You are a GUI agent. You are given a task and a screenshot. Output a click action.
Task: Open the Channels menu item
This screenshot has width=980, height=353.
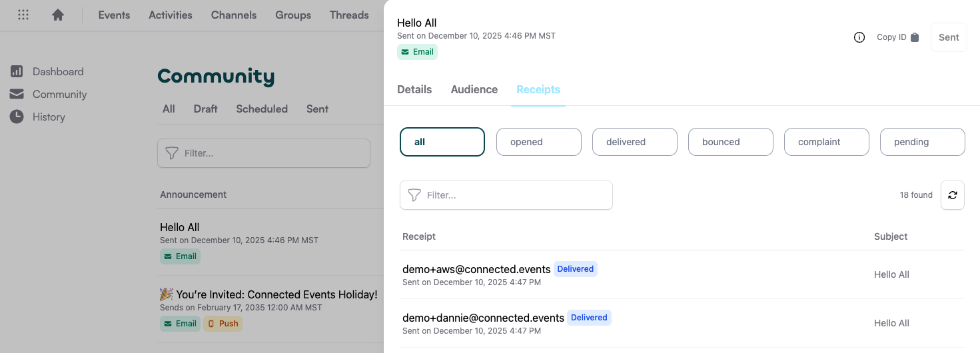(233, 15)
